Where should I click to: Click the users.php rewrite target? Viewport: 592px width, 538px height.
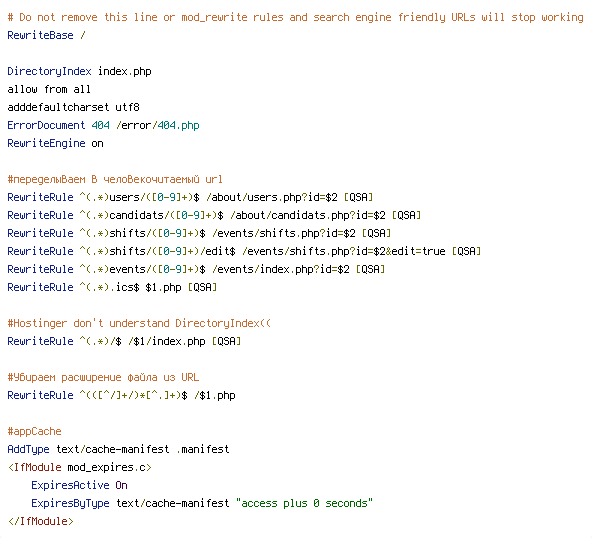coord(272,197)
